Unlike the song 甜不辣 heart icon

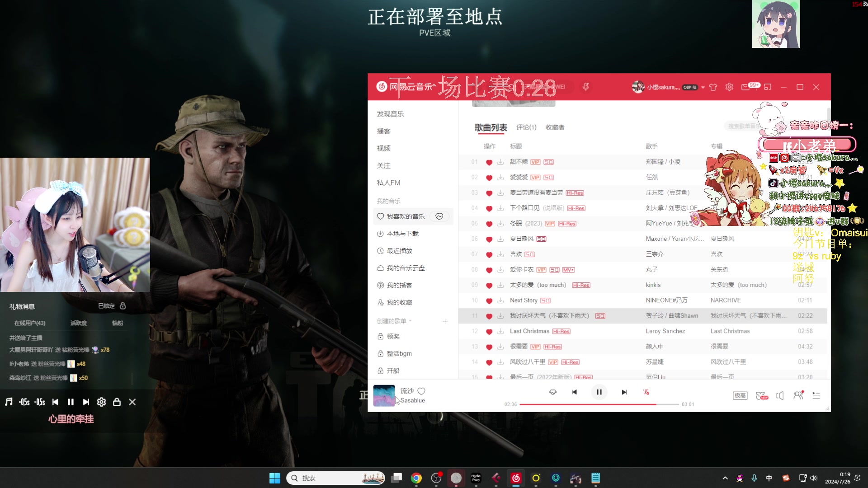pyautogui.click(x=489, y=162)
